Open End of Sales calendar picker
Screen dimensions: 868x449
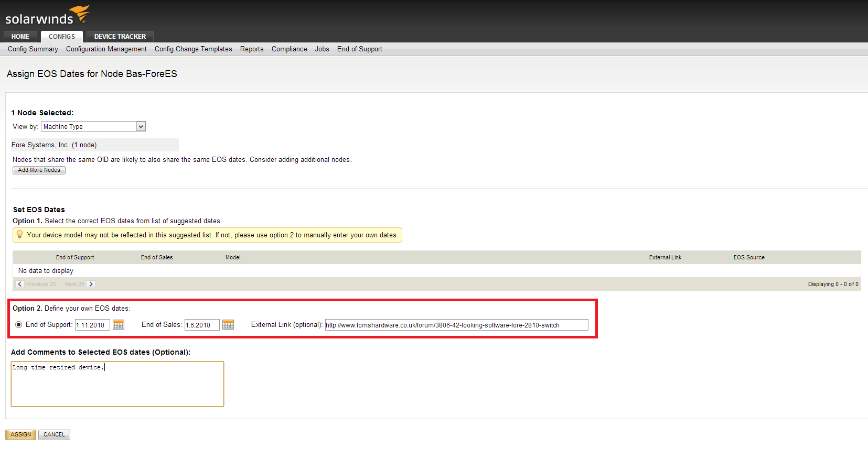click(x=228, y=325)
